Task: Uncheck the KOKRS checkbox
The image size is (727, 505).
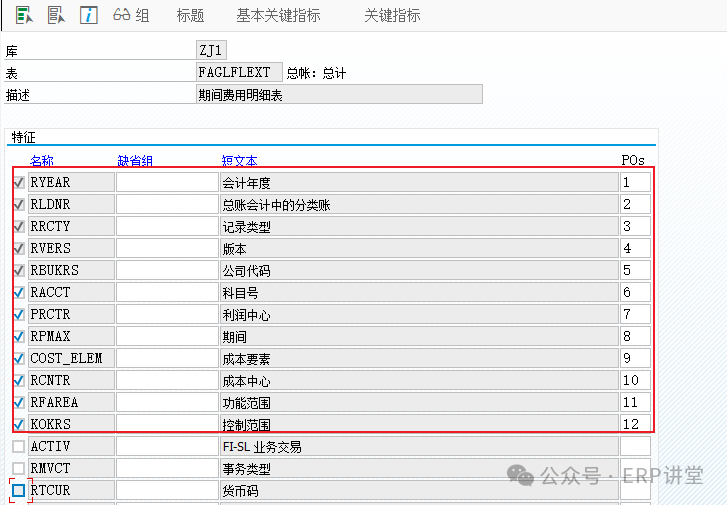Action: click(19, 424)
